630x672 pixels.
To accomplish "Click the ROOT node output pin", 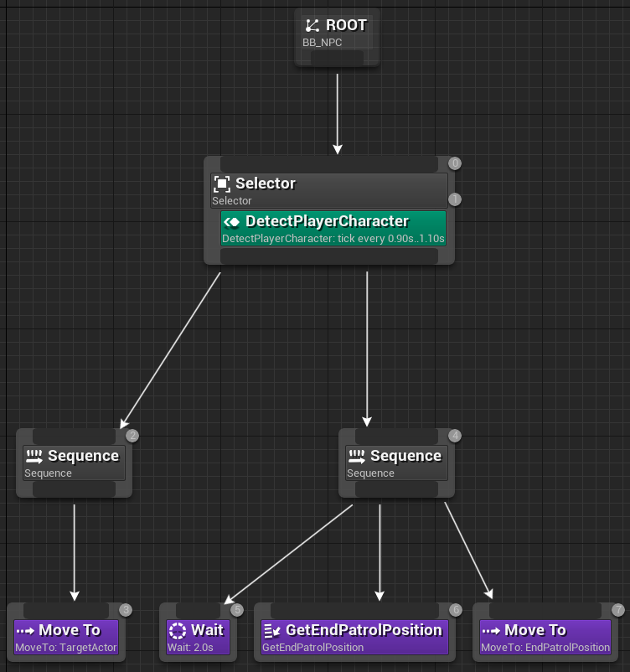I will (x=337, y=58).
